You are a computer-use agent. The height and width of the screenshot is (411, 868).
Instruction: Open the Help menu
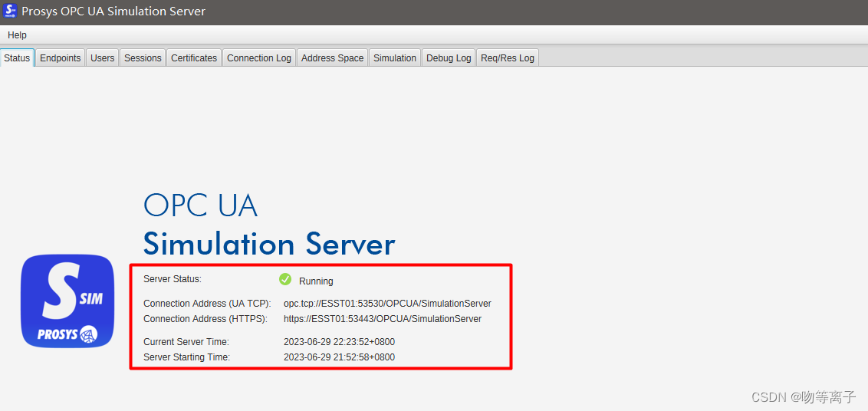coord(17,35)
